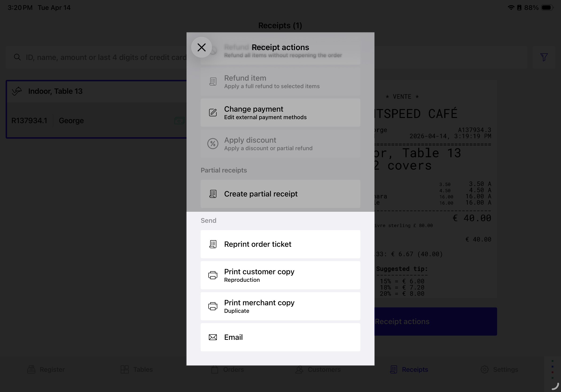Image resolution: width=561 pixels, height=392 pixels.
Task: Click the printer icon beside Print merchant copy
Action: [x=212, y=306]
